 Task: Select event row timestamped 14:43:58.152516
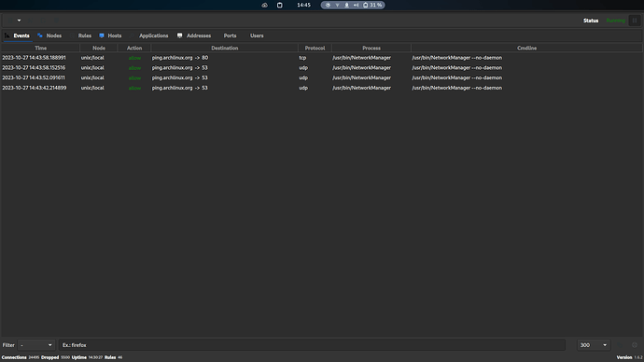click(x=322, y=68)
